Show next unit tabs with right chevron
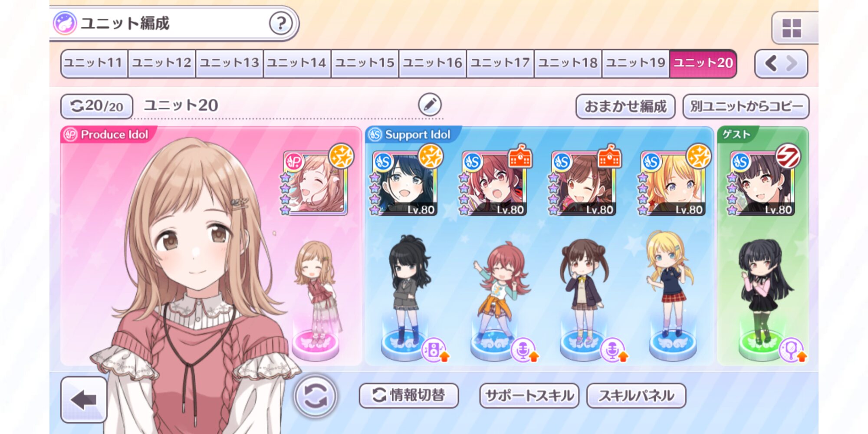Image resolution: width=868 pixels, height=434 pixels. coord(792,63)
